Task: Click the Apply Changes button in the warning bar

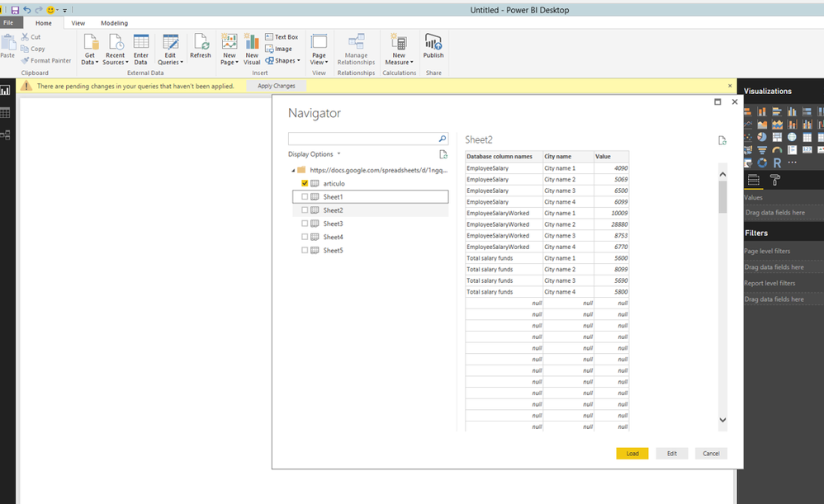Action: pyautogui.click(x=277, y=86)
